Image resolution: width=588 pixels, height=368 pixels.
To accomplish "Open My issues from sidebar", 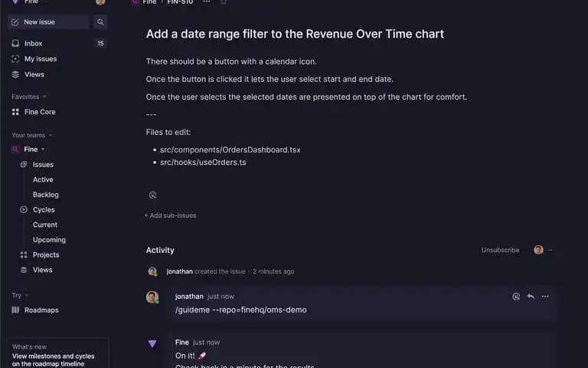I will click(x=57, y=59).
